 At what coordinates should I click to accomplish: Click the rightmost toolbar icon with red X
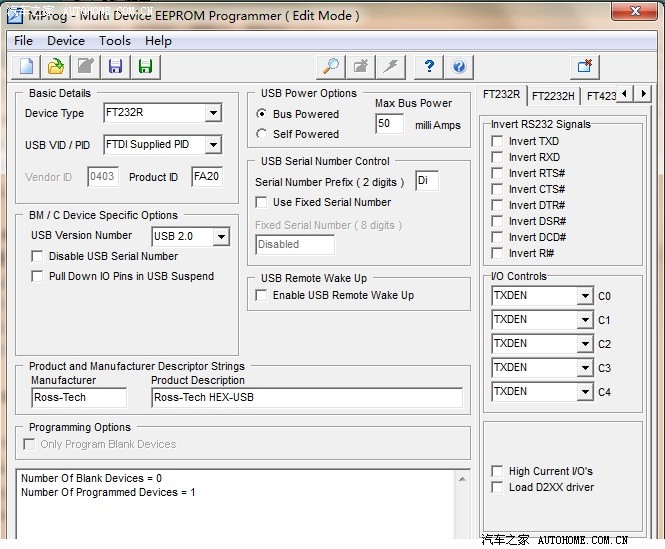[585, 67]
